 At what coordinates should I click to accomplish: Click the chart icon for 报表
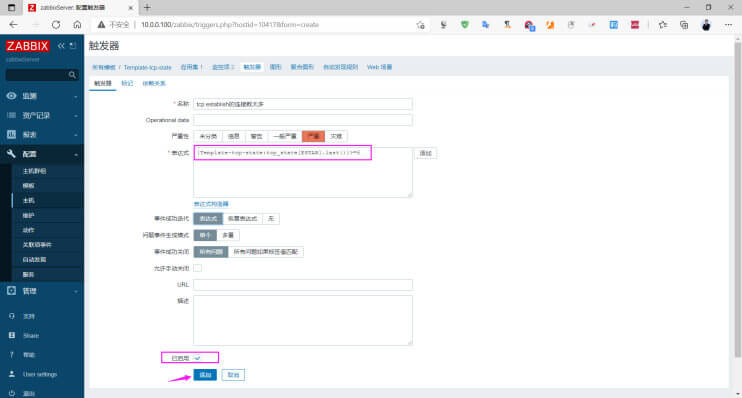coord(11,134)
